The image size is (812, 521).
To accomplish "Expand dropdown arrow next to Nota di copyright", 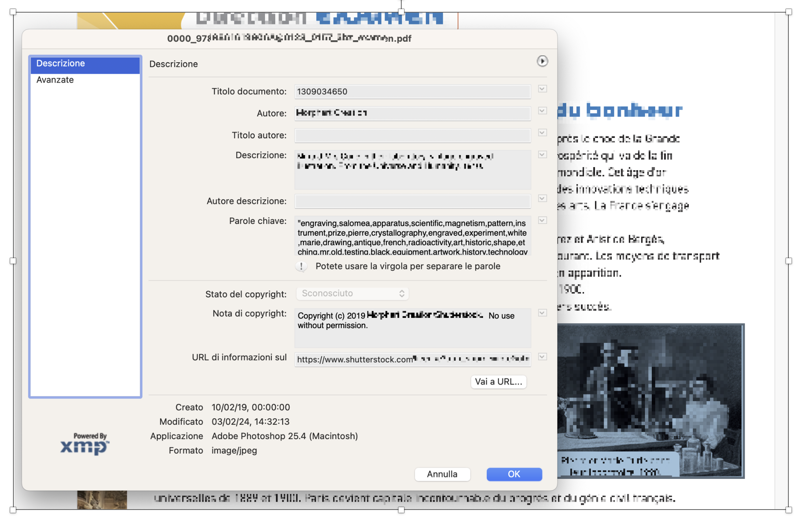I will pyautogui.click(x=542, y=313).
